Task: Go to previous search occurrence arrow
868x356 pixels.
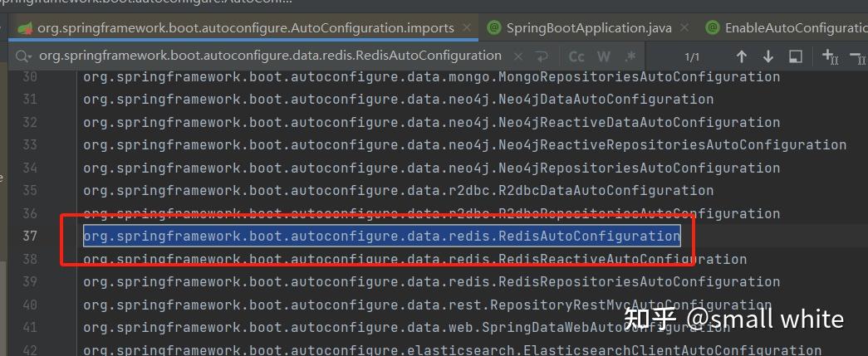Action: click(742, 56)
